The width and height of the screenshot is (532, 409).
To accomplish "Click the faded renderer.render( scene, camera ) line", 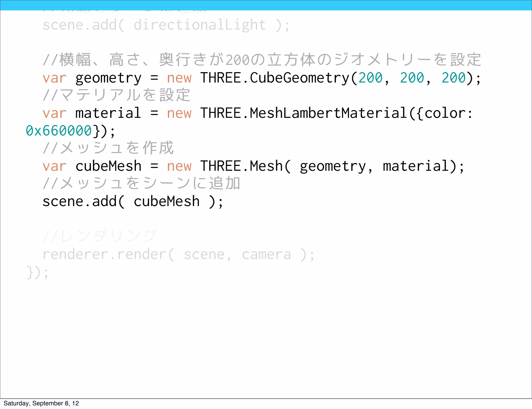I will [178, 254].
